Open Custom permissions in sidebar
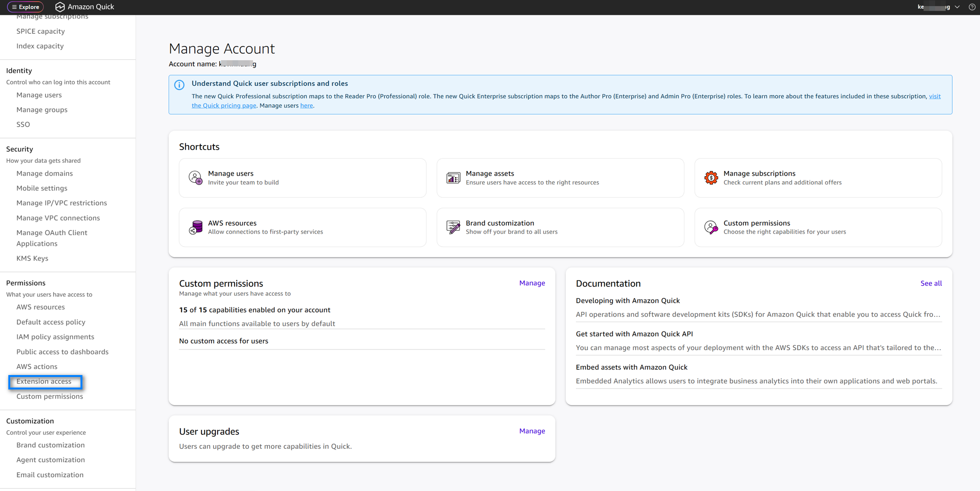 (50, 396)
